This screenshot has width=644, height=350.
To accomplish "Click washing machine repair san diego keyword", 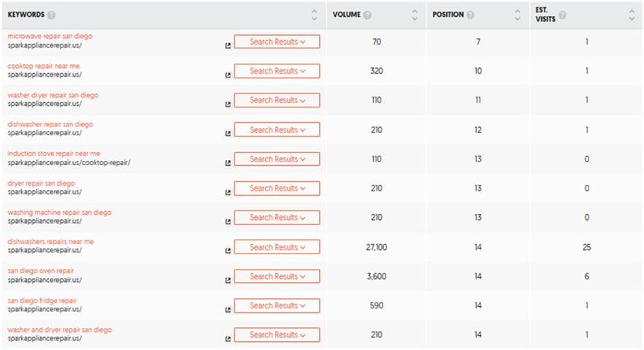I will pos(59,213).
